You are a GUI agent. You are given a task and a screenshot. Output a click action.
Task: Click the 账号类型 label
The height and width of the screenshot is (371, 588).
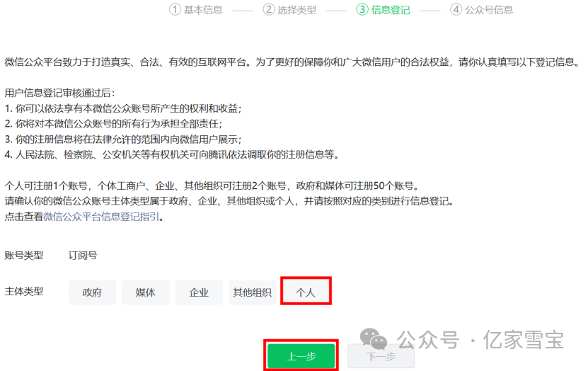pyautogui.click(x=24, y=256)
